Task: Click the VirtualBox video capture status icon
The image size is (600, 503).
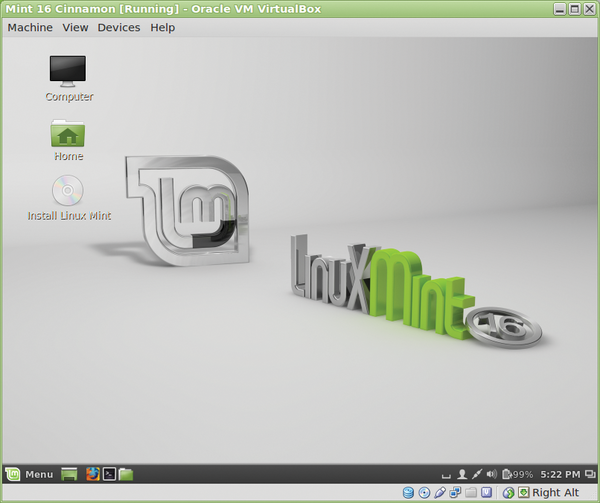Action: [x=486, y=492]
